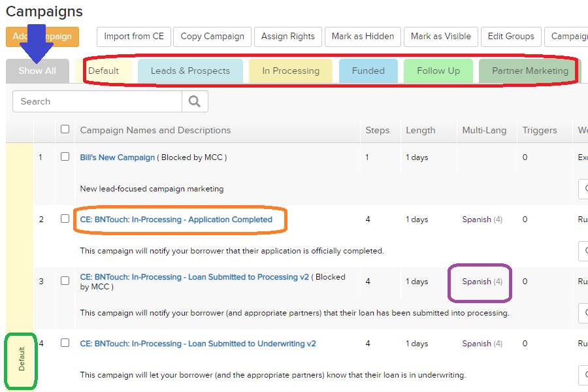The width and height of the screenshot is (588, 392).
Task: Click the Copy Campaign button
Action: pos(212,37)
